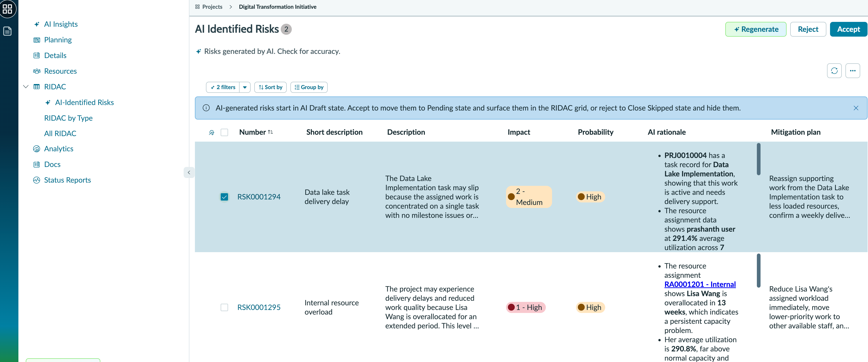Image resolution: width=868 pixels, height=362 pixels.
Task: Open risk record RSK0001294
Action: coord(259,197)
